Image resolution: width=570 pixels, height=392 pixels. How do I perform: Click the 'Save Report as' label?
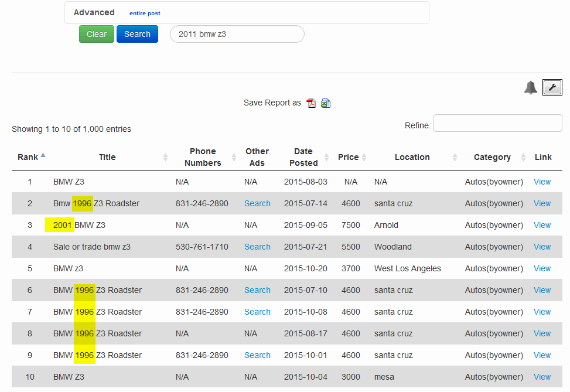(x=272, y=103)
